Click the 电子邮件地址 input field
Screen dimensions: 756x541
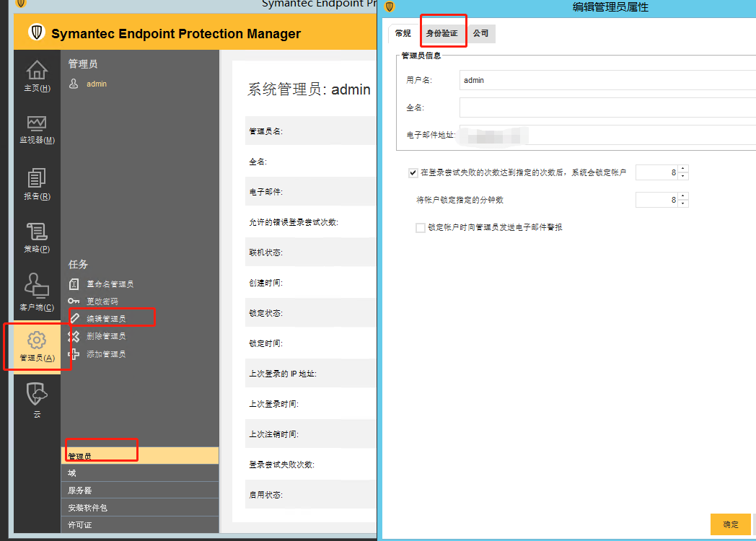pyautogui.click(x=607, y=135)
